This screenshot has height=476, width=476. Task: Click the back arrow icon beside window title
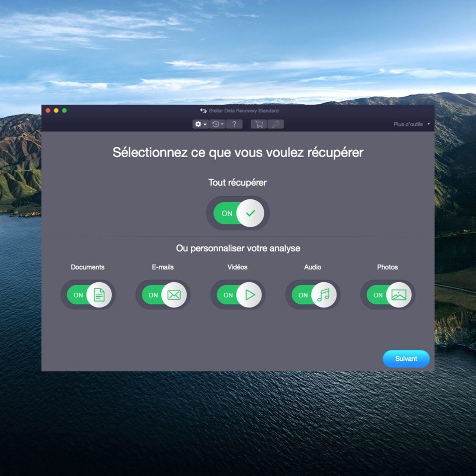click(203, 110)
